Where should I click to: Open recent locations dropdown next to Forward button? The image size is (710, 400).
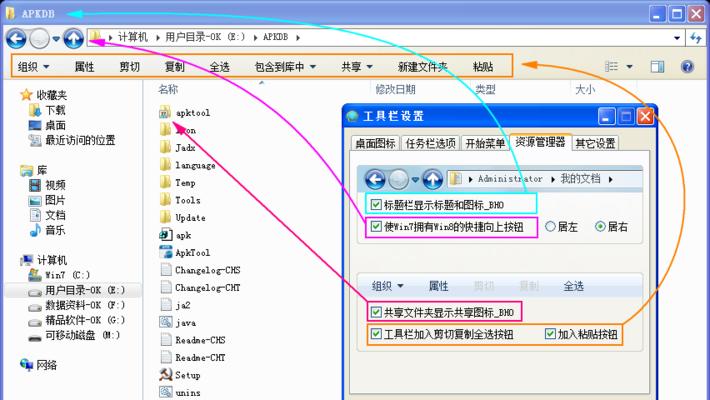pos(56,39)
